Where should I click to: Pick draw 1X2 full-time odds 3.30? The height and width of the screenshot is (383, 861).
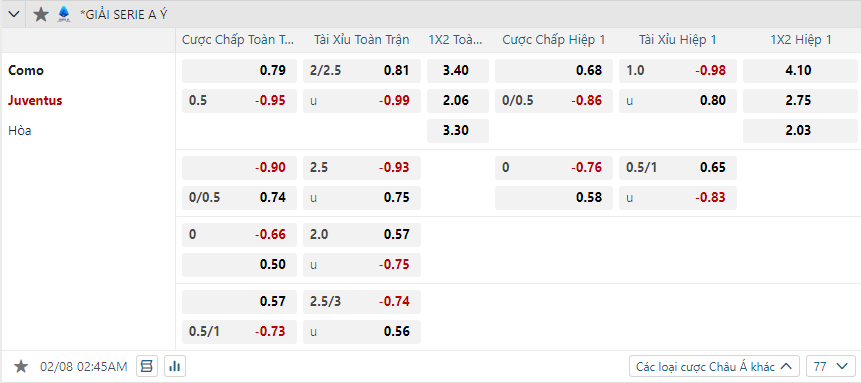click(x=458, y=131)
